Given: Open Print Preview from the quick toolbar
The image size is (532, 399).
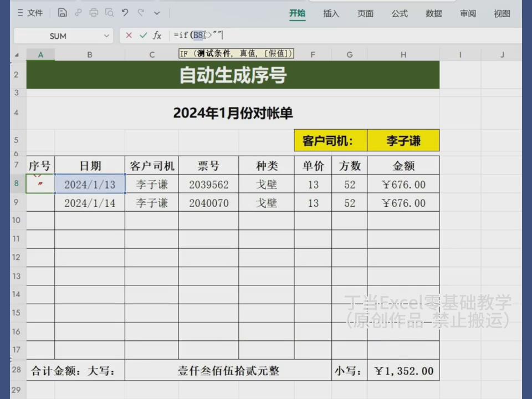Looking at the screenshot, I should click(109, 13).
